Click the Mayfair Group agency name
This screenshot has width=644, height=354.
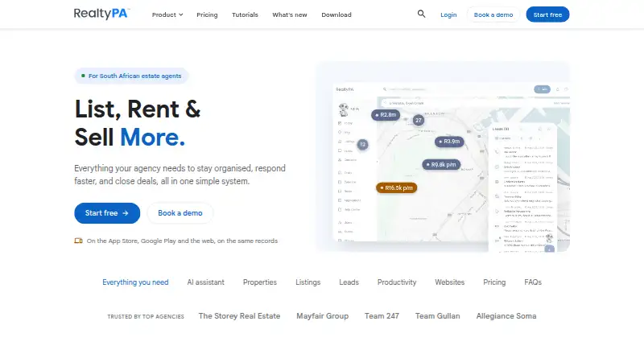[x=323, y=316]
